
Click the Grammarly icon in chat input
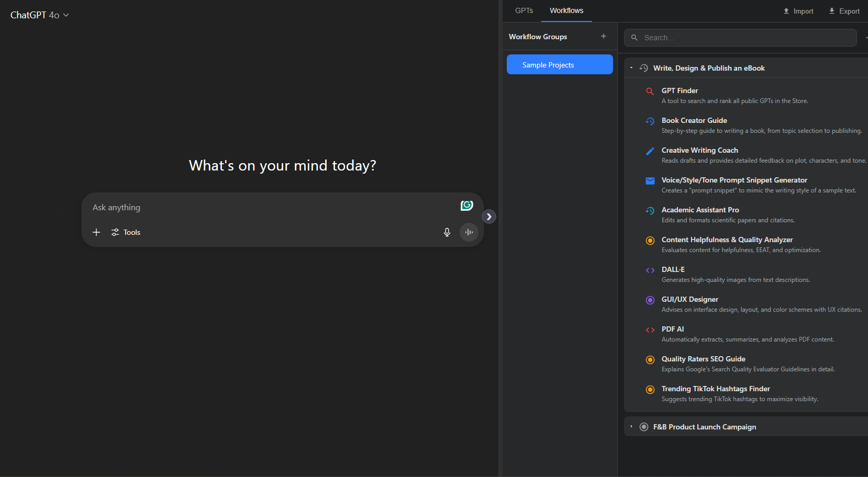[x=467, y=206]
